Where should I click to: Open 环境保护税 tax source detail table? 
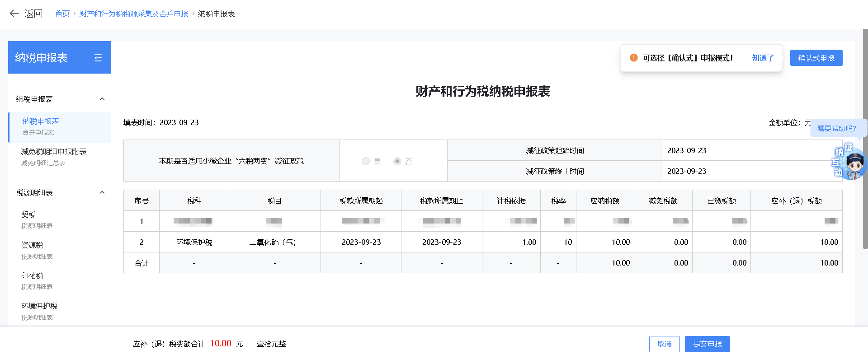(x=39, y=306)
